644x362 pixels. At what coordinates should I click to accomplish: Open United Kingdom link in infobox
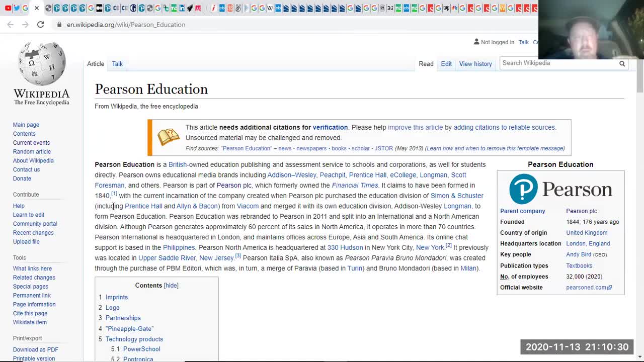pos(587,233)
